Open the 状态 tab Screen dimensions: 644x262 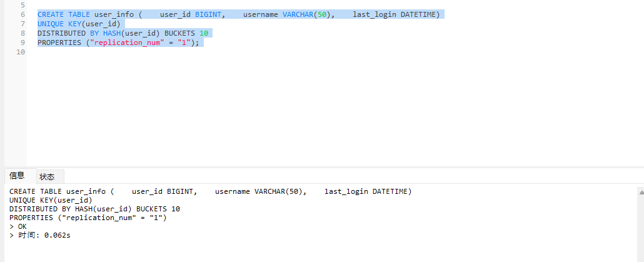point(48,177)
